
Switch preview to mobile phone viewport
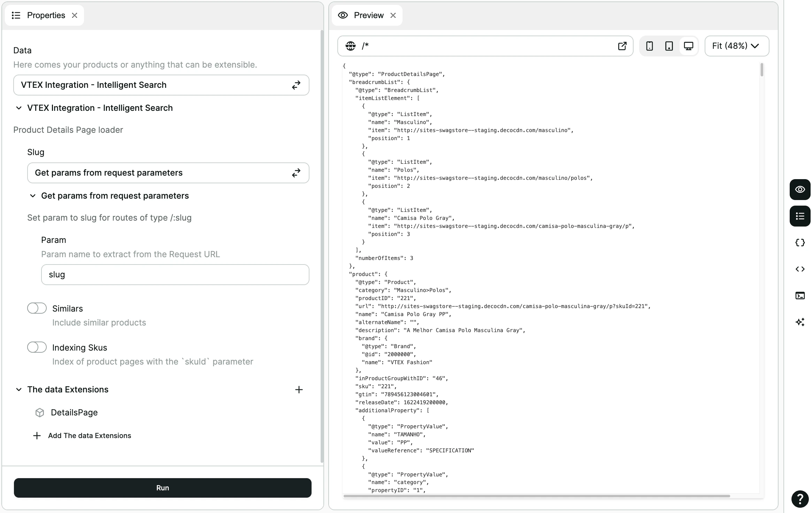pyautogui.click(x=649, y=46)
